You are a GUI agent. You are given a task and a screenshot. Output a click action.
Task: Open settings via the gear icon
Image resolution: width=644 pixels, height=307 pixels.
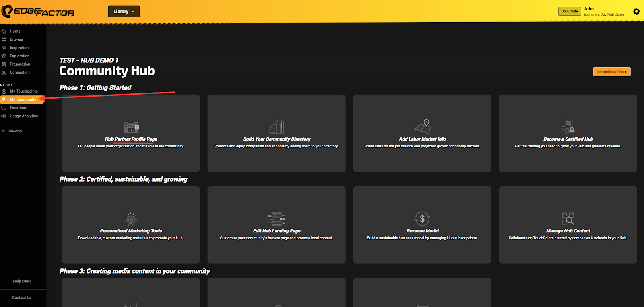click(x=636, y=11)
